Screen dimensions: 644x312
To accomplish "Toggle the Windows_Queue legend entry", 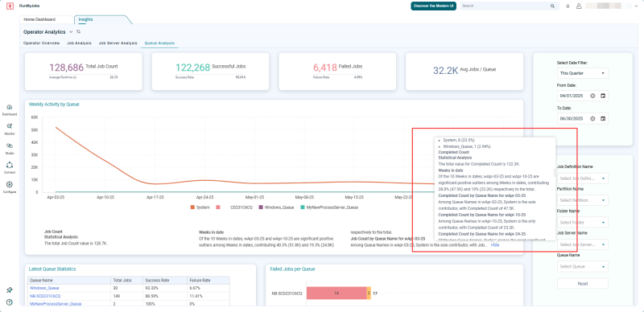I will [276, 207].
